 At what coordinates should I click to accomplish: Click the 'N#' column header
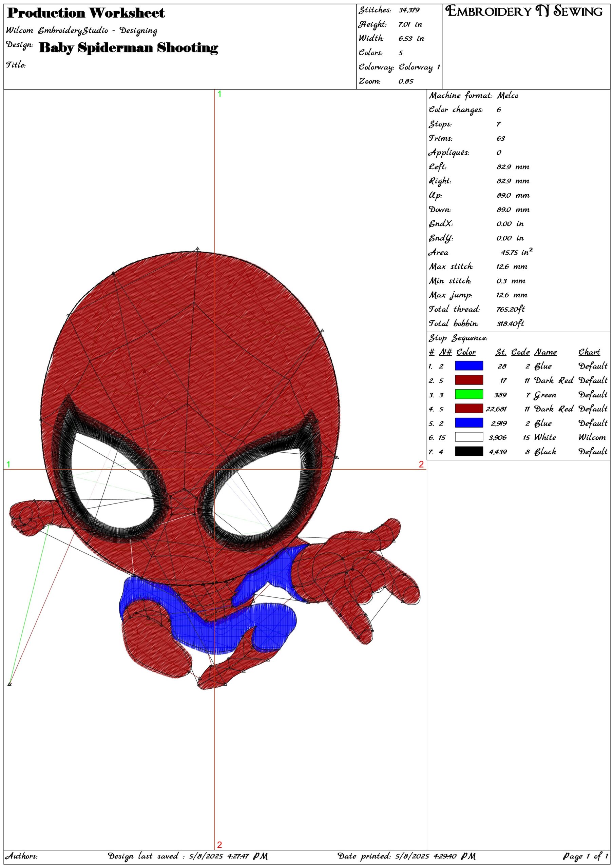[x=446, y=352]
